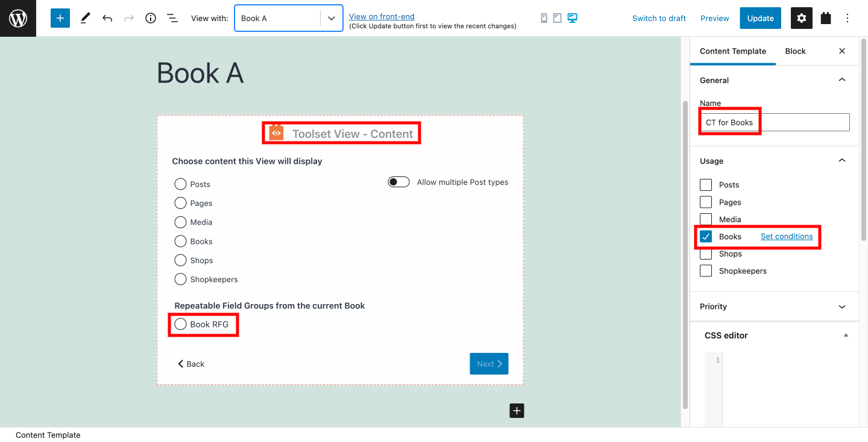868x442 pixels.
Task: Open the Toolset plugin sidebar icon
Action: pos(826,18)
